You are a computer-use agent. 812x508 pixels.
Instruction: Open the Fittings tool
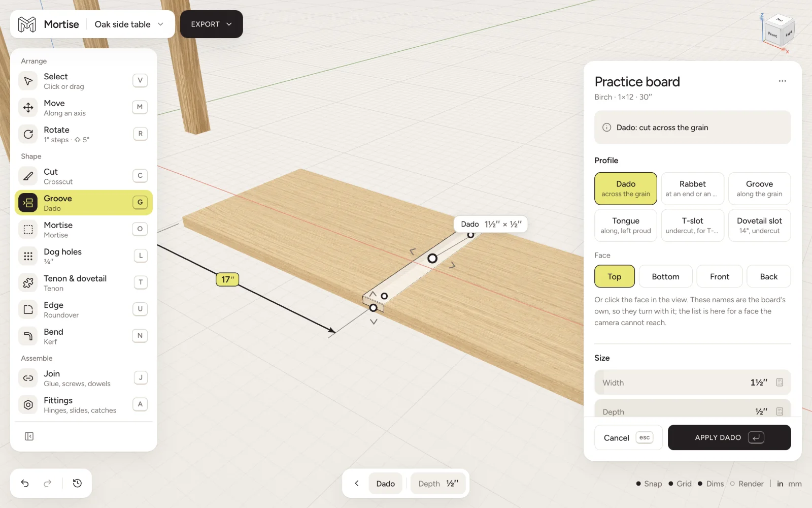coord(84,405)
